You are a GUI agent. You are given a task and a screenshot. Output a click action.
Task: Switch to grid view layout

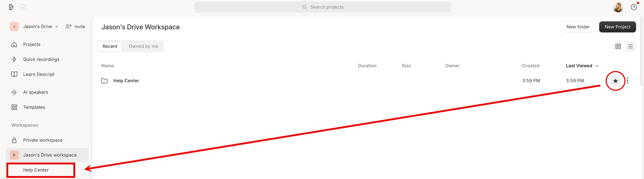[618, 47]
